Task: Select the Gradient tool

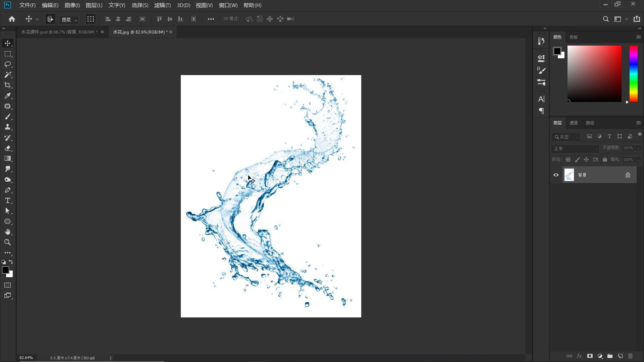Action: pos(8,159)
